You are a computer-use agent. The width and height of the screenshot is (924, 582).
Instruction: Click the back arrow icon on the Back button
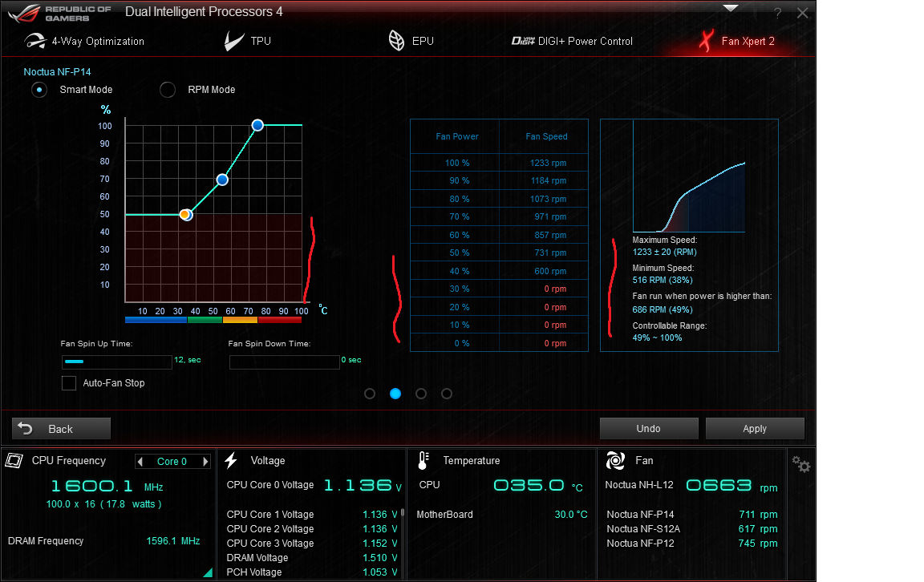(x=26, y=428)
